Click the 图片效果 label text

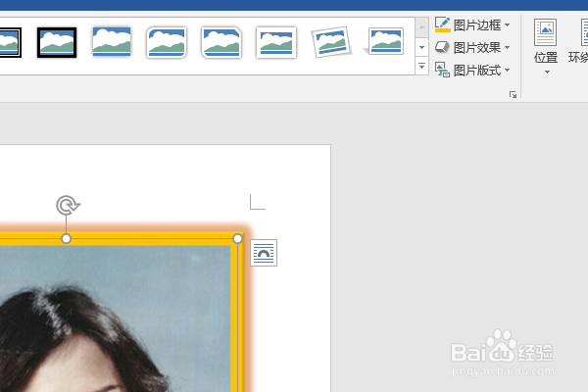click(x=477, y=48)
